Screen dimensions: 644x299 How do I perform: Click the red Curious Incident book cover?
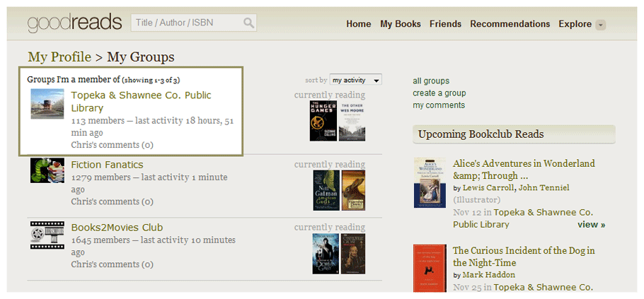click(x=430, y=268)
